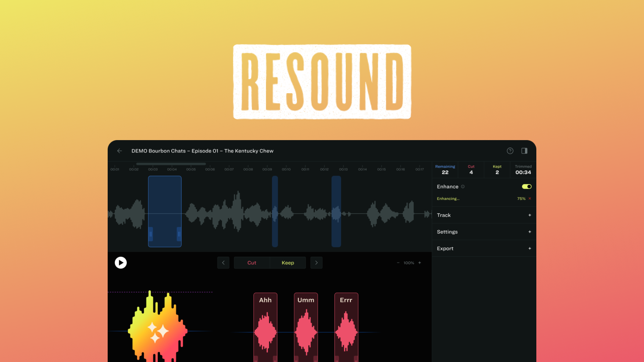Click the back arrow to exit episode
Screen dimensions: 644x362
[119, 151]
